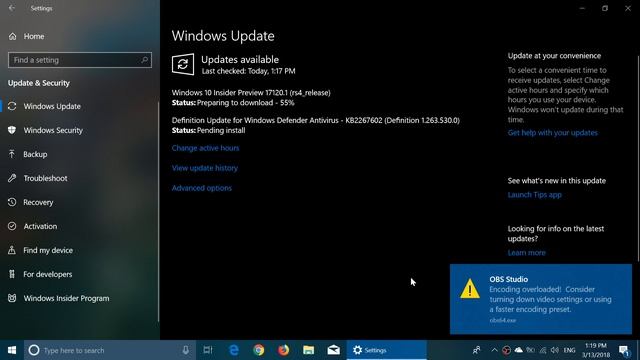Click the Troubleshoot wrench icon

click(x=12, y=178)
